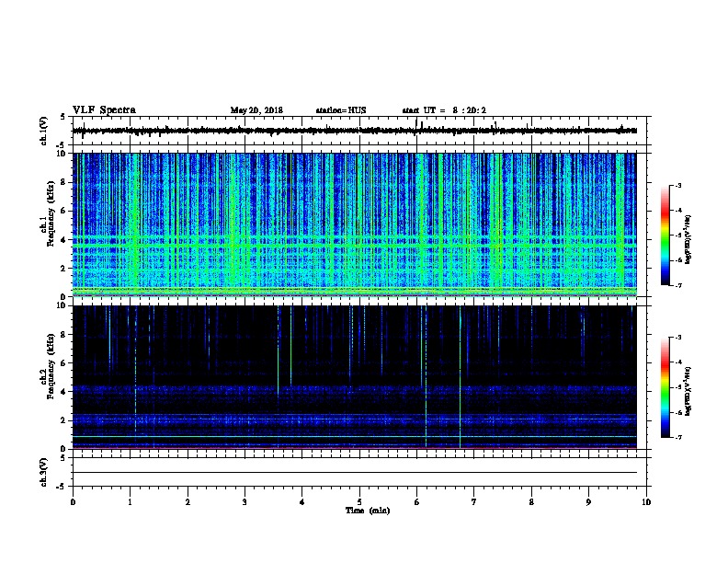Click time axis tick label "10" at bottom right
Image resolution: width=728 pixels, height=563 pixels.
[646, 502]
